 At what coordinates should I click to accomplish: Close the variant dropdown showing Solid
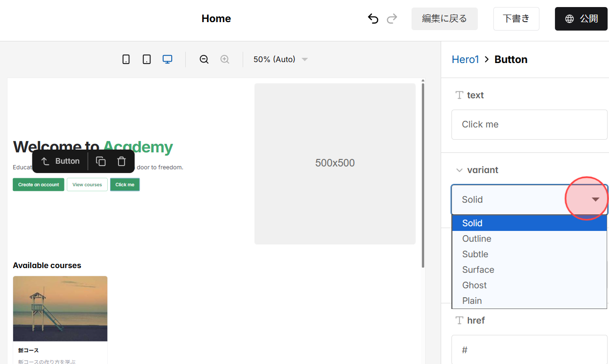point(529,199)
